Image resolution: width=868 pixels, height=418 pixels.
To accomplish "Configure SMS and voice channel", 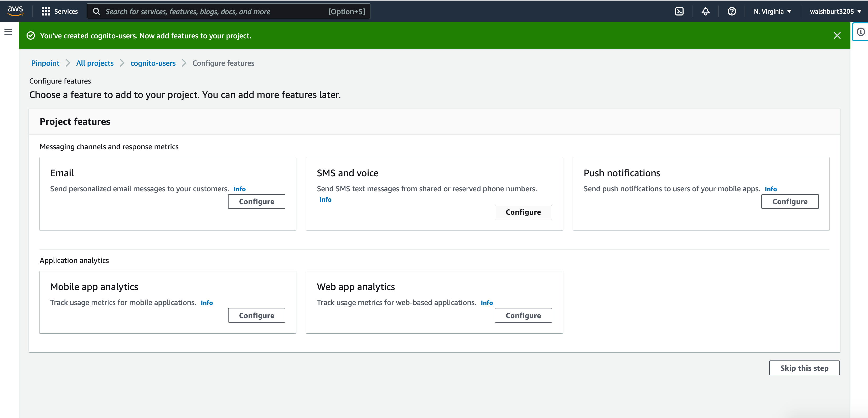I will tap(523, 212).
